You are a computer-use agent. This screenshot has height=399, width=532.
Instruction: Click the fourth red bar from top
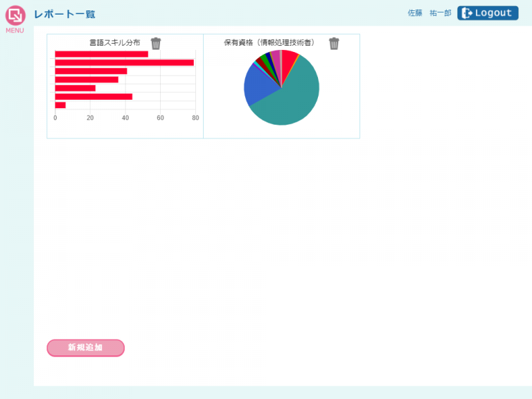(87, 80)
